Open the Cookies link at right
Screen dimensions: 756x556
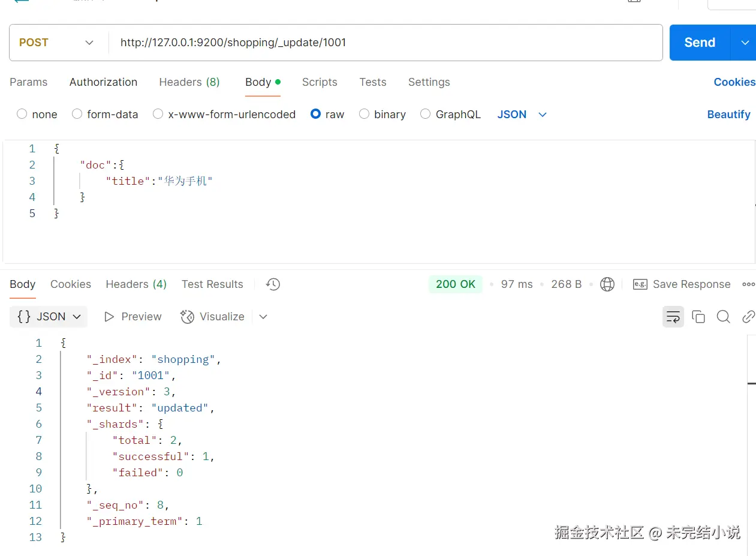(x=734, y=82)
